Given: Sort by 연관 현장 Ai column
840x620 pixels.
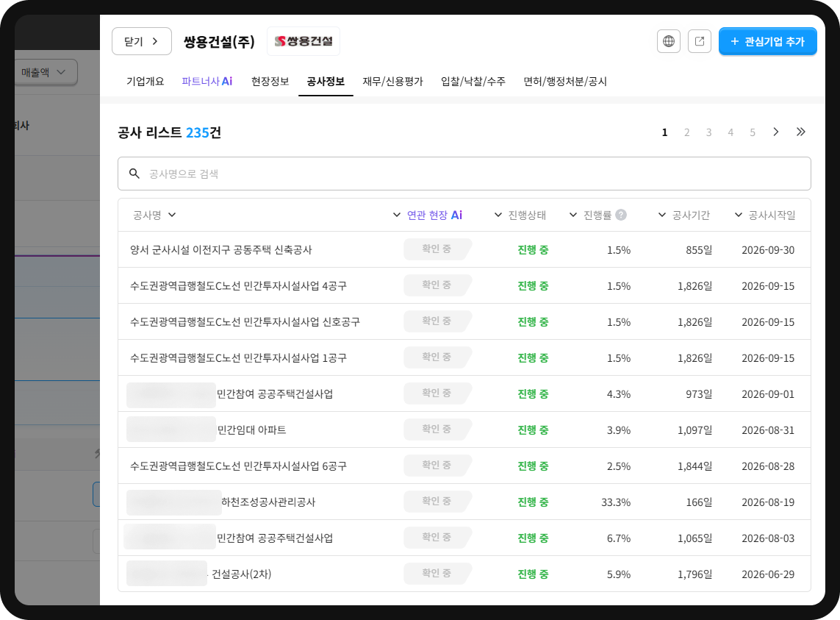Looking at the screenshot, I should pos(428,215).
